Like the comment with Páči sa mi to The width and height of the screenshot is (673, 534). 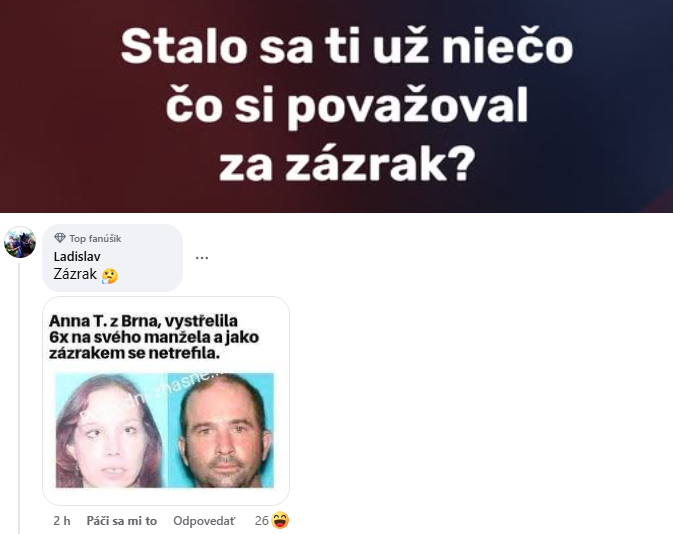coord(121,521)
